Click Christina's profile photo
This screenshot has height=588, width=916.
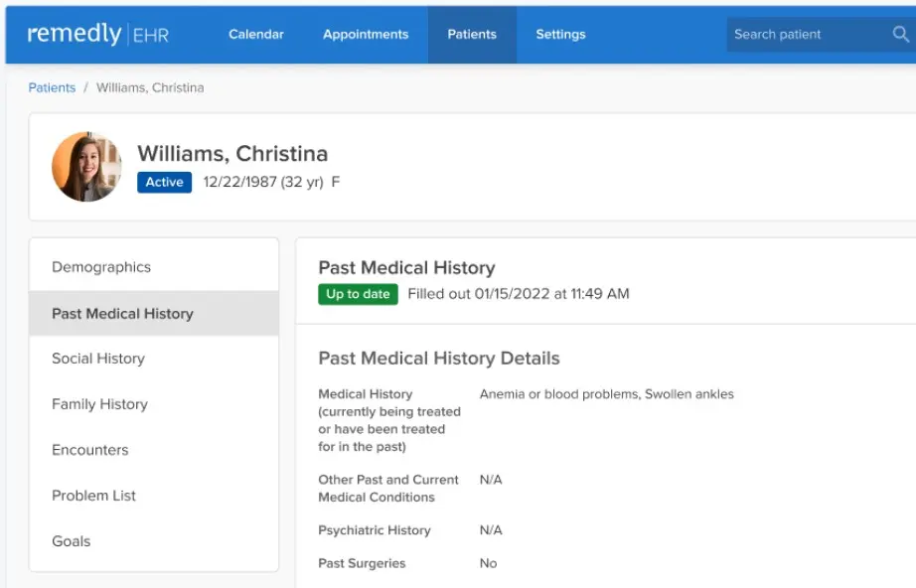[x=86, y=166]
